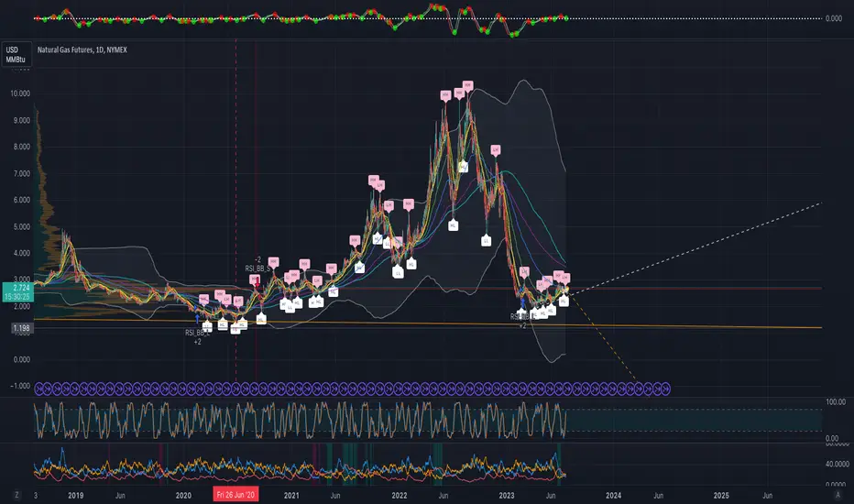Click the RSI_BB_S signal label
The height and width of the screenshot is (504, 854).
257,268
